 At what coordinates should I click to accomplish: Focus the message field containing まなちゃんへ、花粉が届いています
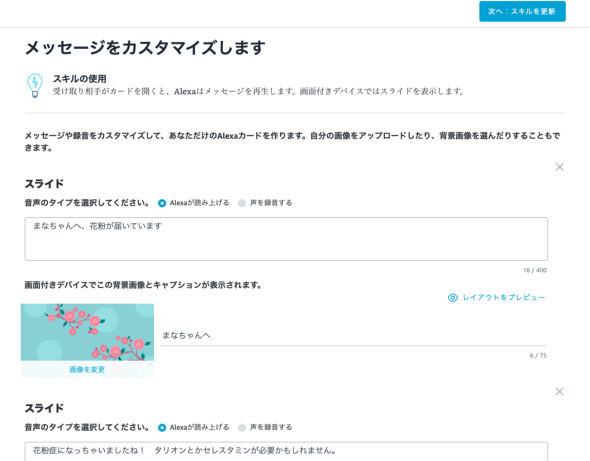286,239
